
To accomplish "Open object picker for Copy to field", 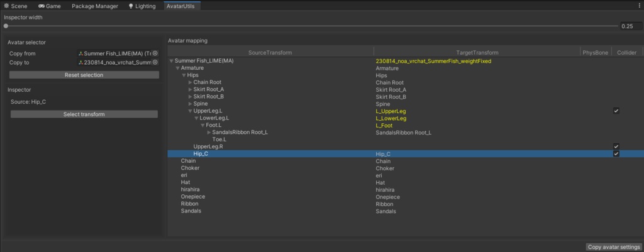I will 155,63.
